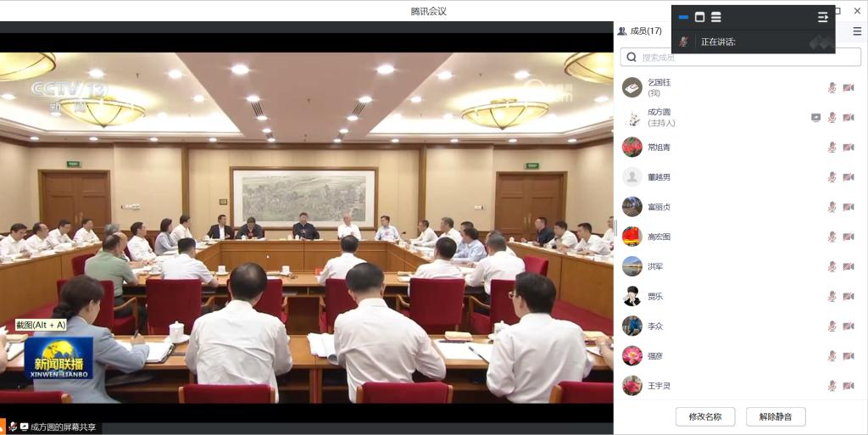Open 董越男's default avatar

632,177
